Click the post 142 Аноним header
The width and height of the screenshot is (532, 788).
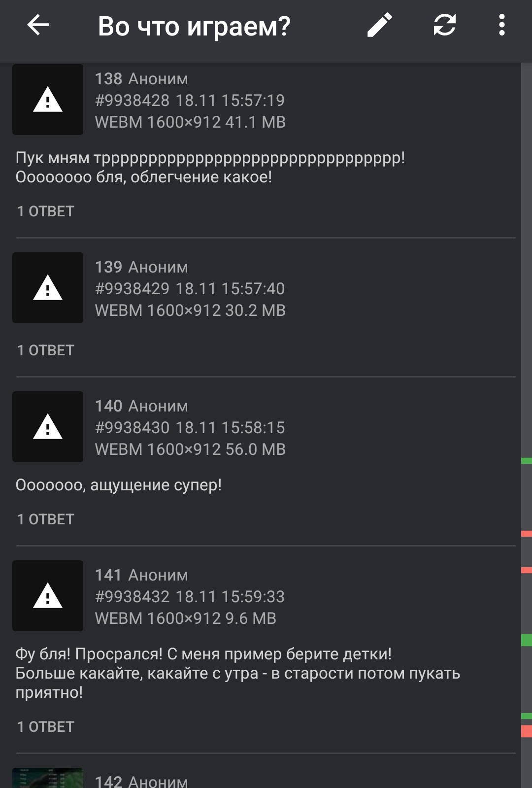tap(141, 781)
